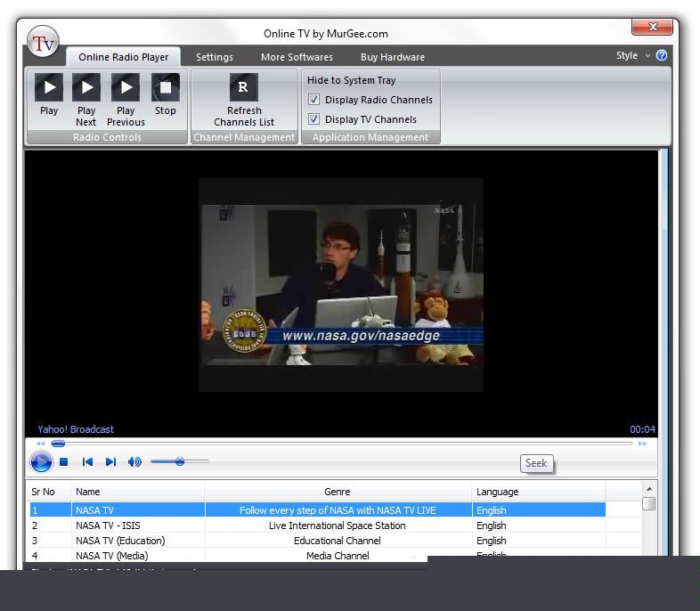Toggle Display TV Channels checkbox
The width and height of the screenshot is (700, 611).
[x=313, y=118]
